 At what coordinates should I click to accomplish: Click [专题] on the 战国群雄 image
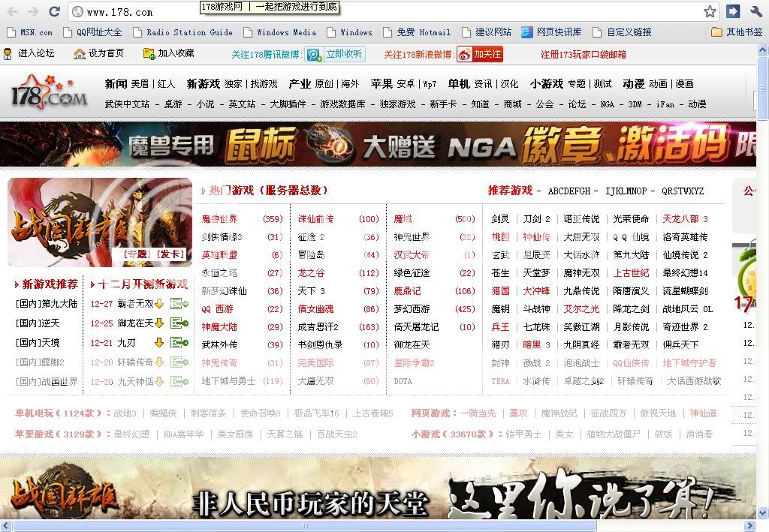tap(137, 254)
